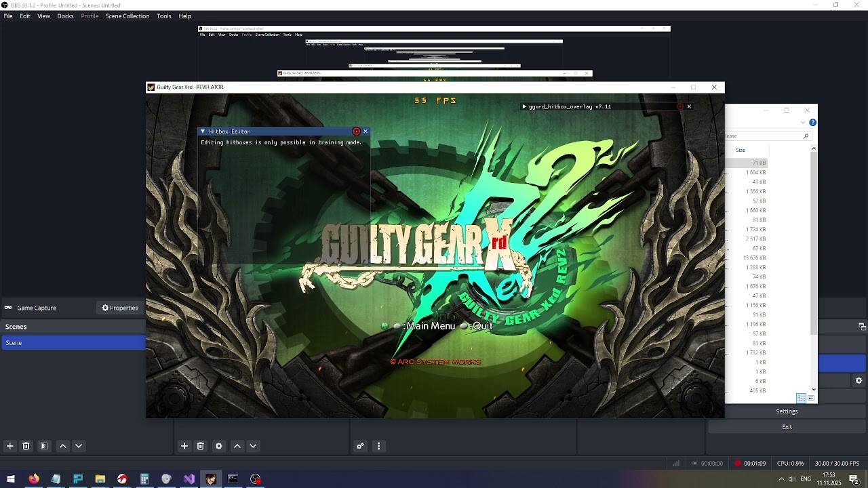Open audio mixer advanced properties gears icon
The width and height of the screenshot is (868, 488).
360,446
